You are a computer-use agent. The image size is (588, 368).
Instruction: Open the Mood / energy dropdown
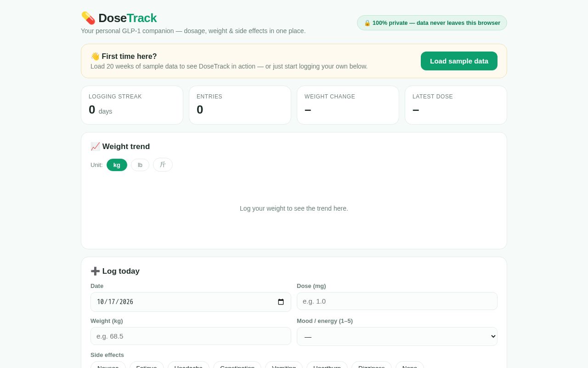coord(397,336)
